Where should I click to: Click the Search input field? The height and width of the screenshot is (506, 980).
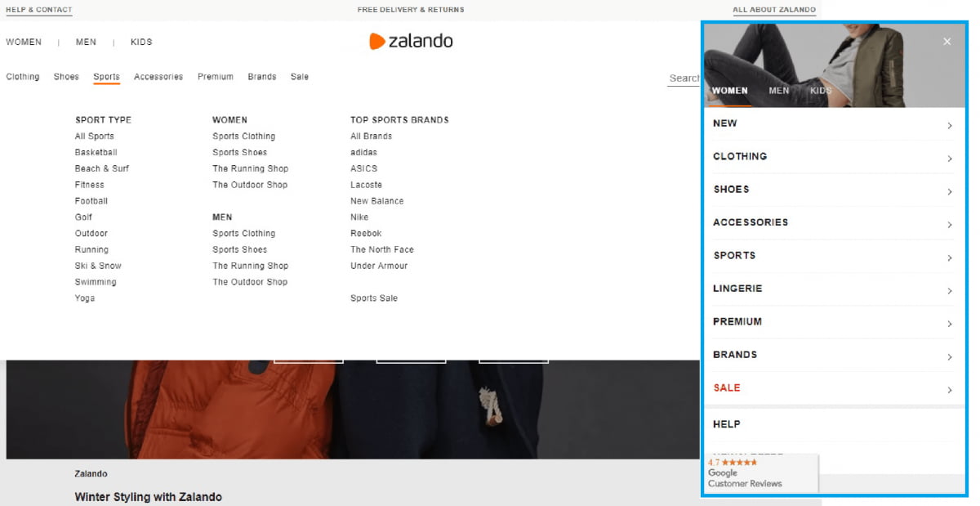684,78
